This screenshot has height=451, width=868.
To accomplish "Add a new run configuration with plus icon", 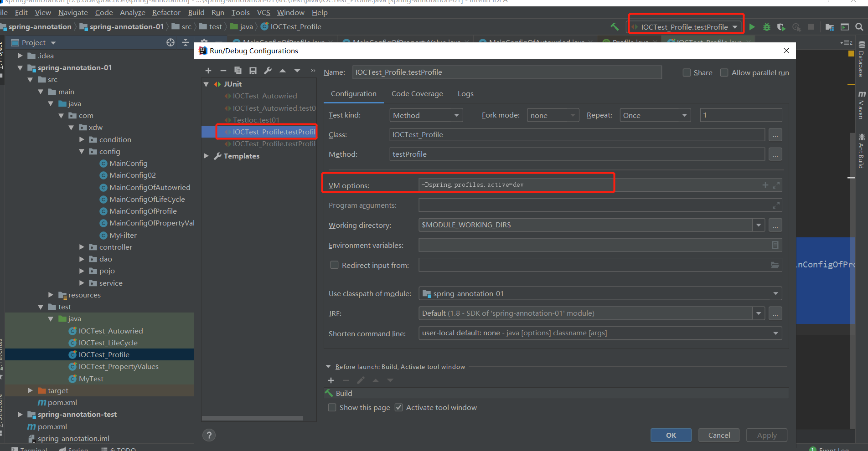I will coord(208,71).
